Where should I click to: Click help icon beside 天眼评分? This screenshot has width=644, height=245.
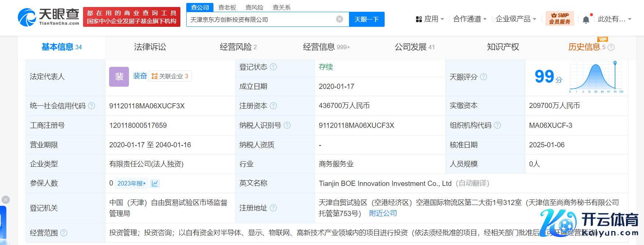(483, 77)
